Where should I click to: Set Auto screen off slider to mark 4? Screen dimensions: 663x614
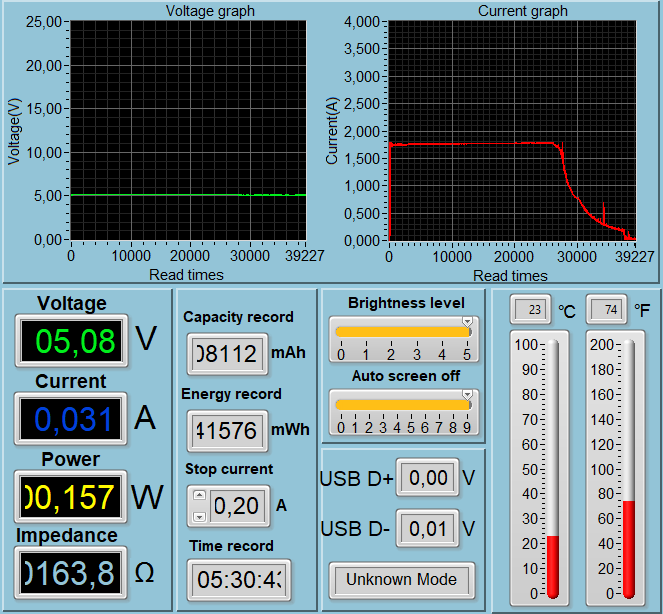(x=397, y=405)
